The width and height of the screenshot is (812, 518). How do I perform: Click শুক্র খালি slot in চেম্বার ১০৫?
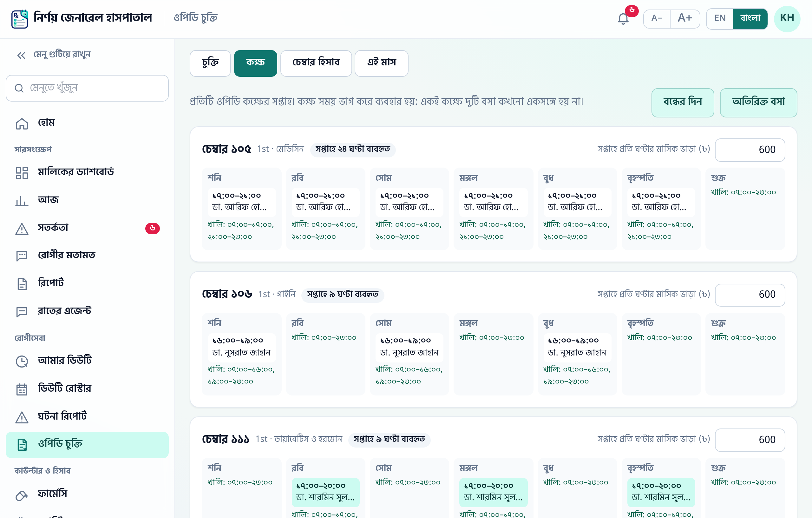pyautogui.click(x=743, y=192)
